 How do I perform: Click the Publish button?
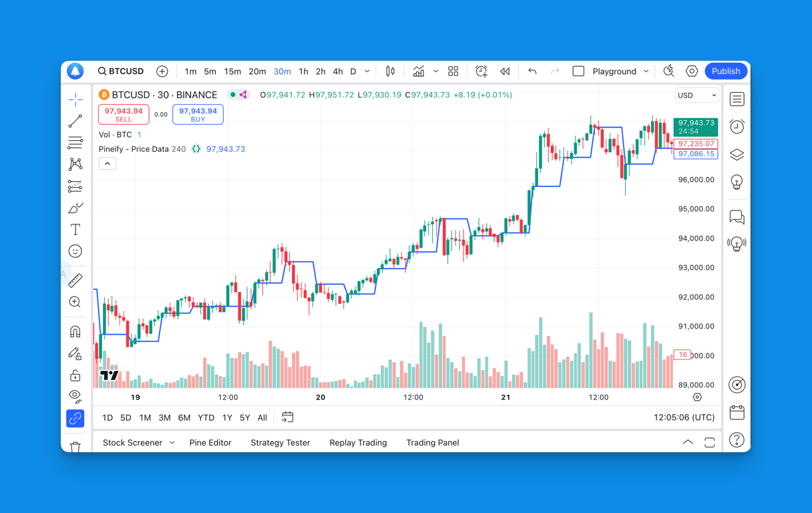[x=725, y=71]
